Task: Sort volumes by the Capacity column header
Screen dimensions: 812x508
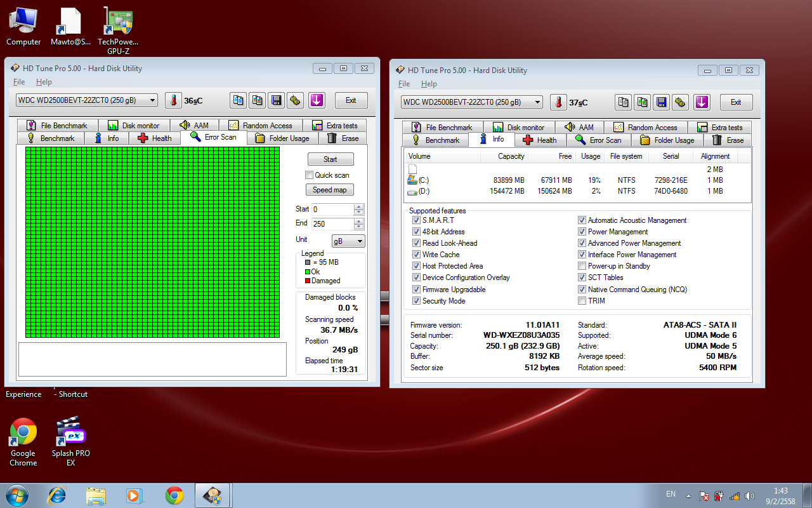Action: tap(505, 156)
